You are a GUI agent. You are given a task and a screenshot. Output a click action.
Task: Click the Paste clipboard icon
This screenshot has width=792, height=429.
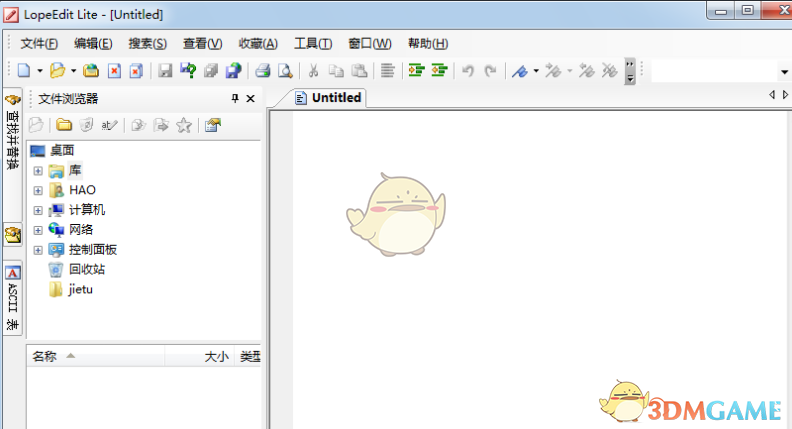tap(359, 70)
